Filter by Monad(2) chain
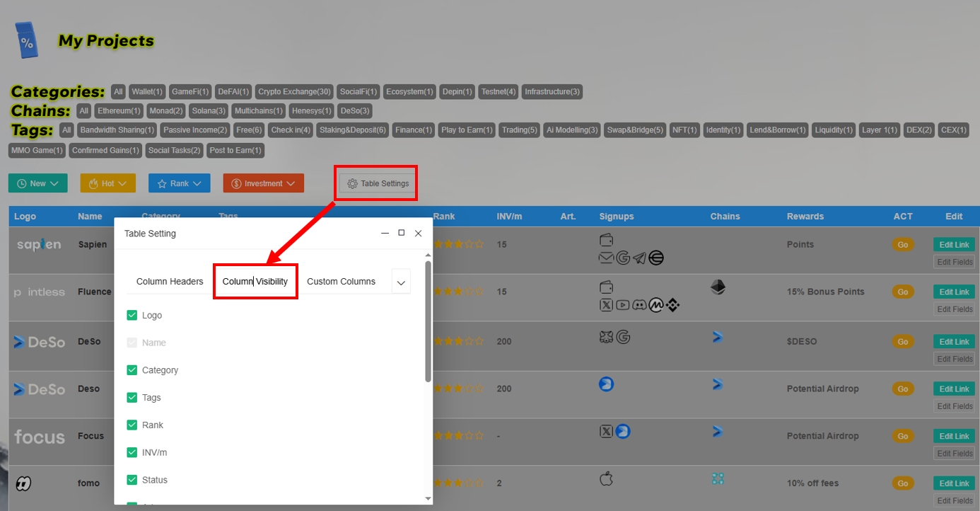This screenshot has width=980, height=511. [x=166, y=111]
